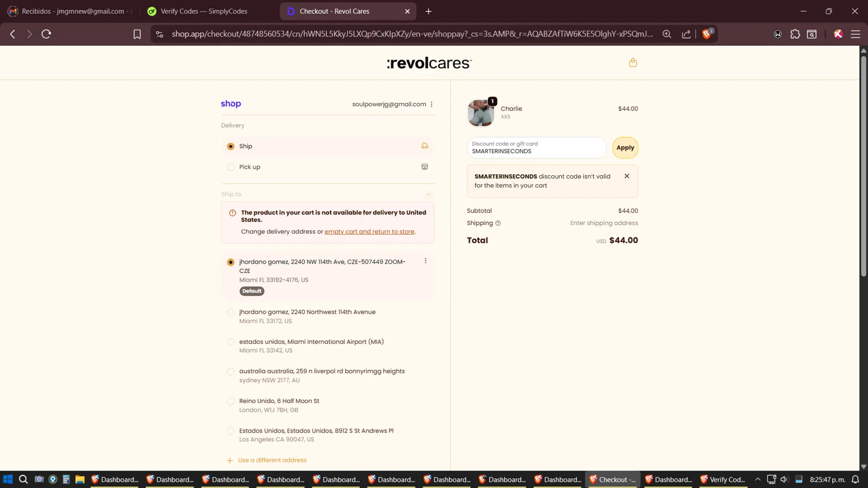
Task: Open options for default 114th Ave address
Action: click(425, 261)
